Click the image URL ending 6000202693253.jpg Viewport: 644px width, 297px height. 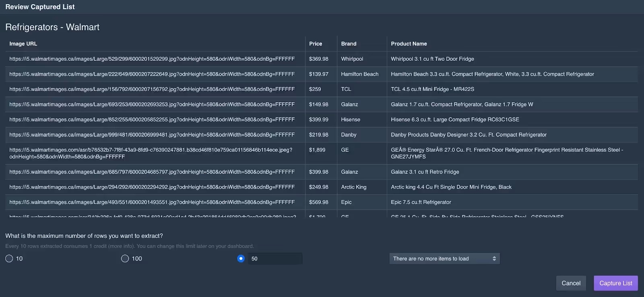[152, 104]
